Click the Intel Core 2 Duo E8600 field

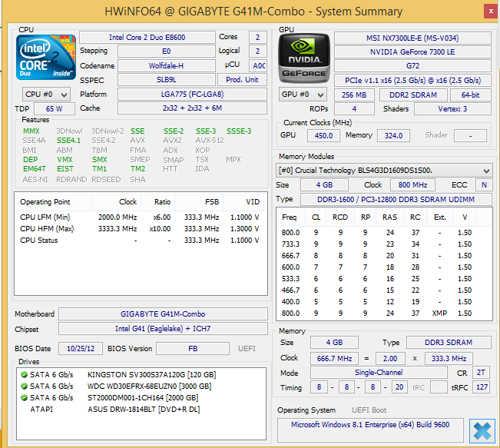pyautogui.click(x=147, y=38)
